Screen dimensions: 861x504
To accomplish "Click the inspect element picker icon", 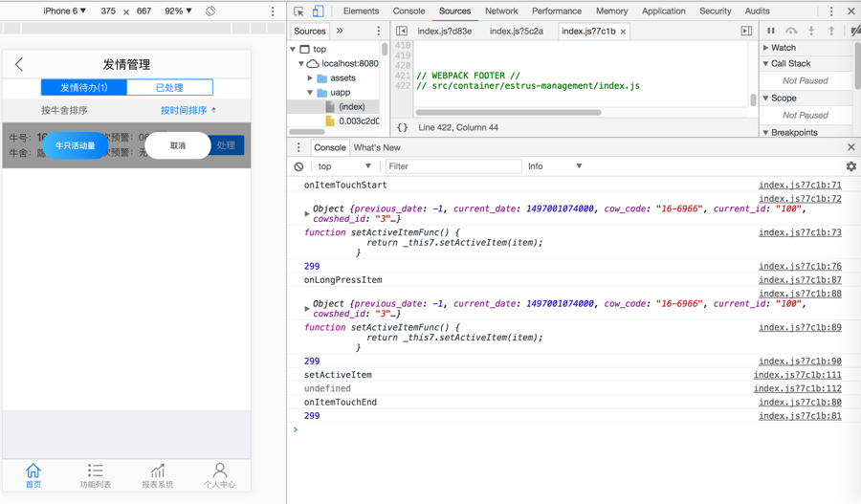I will coord(298,11).
